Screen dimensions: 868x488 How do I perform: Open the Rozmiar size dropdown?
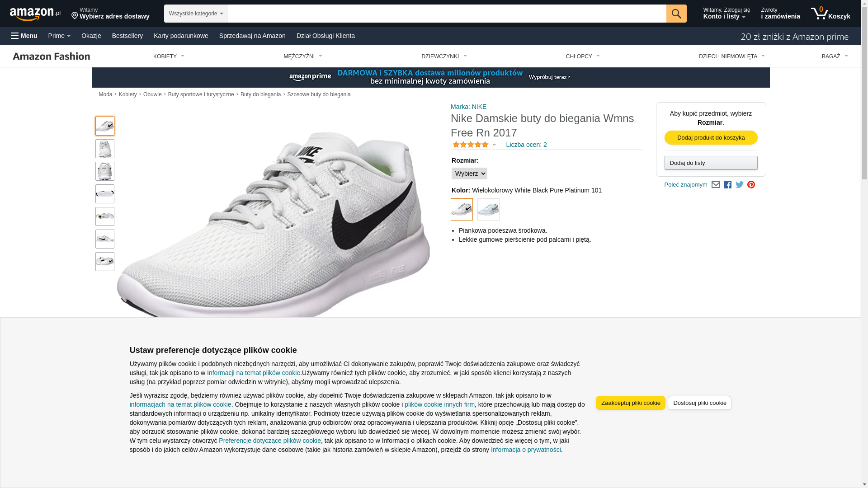point(469,174)
